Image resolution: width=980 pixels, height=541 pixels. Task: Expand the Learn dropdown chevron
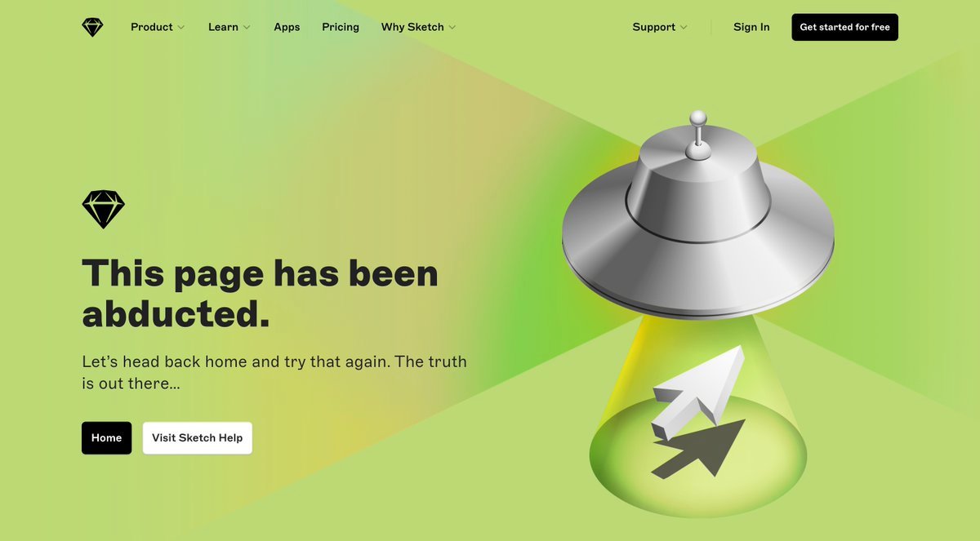(x=247, y=27)
